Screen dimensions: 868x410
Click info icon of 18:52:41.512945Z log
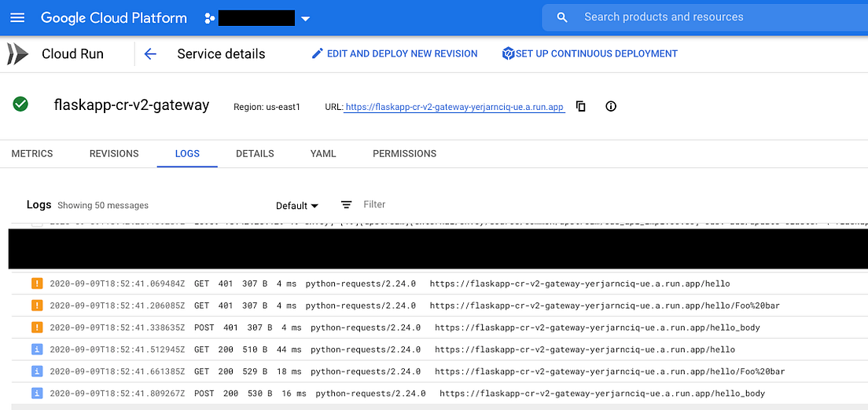pos(36,350)
